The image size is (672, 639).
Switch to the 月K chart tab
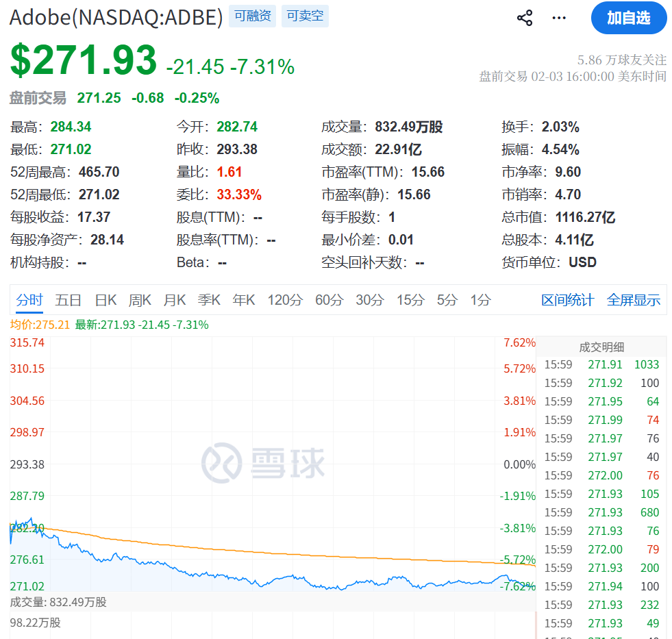tap(175, 299)
